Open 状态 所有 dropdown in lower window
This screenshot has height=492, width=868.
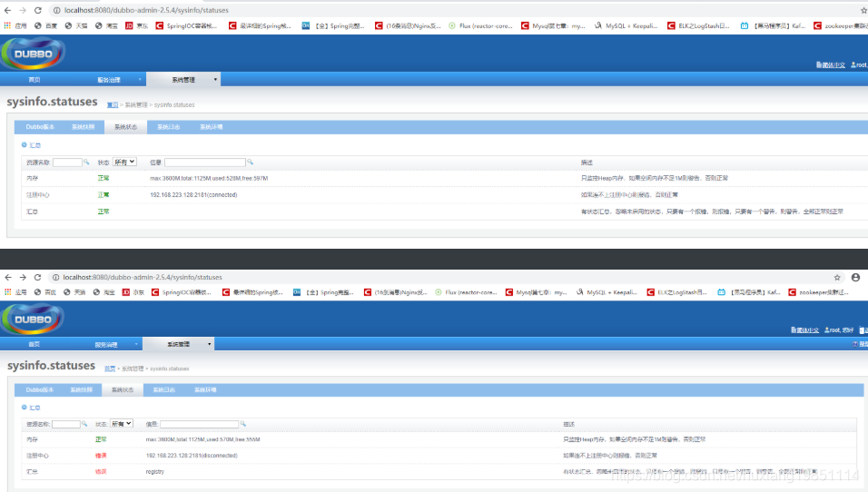tap(122, 424)
